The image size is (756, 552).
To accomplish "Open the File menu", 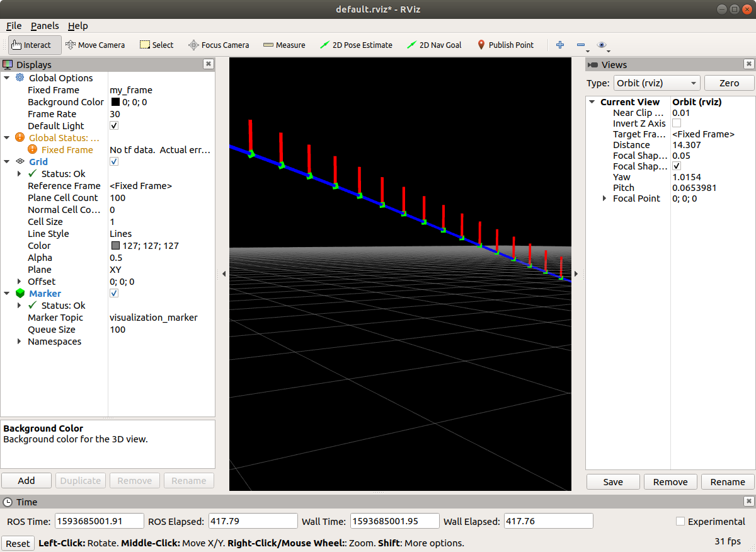I will 13,26.
